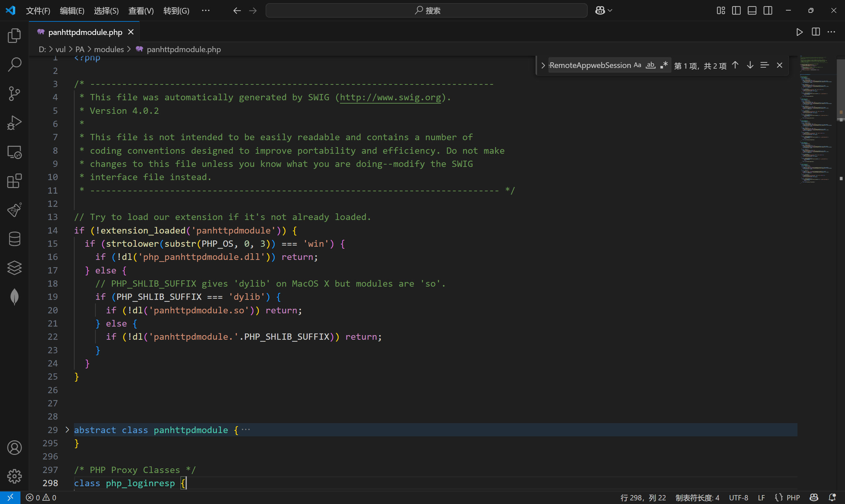Image resolution: width=845 pixels, height=504 pixels.
Task: Jump to next find match
Action: pyautogui.click(x=750, y=65)
